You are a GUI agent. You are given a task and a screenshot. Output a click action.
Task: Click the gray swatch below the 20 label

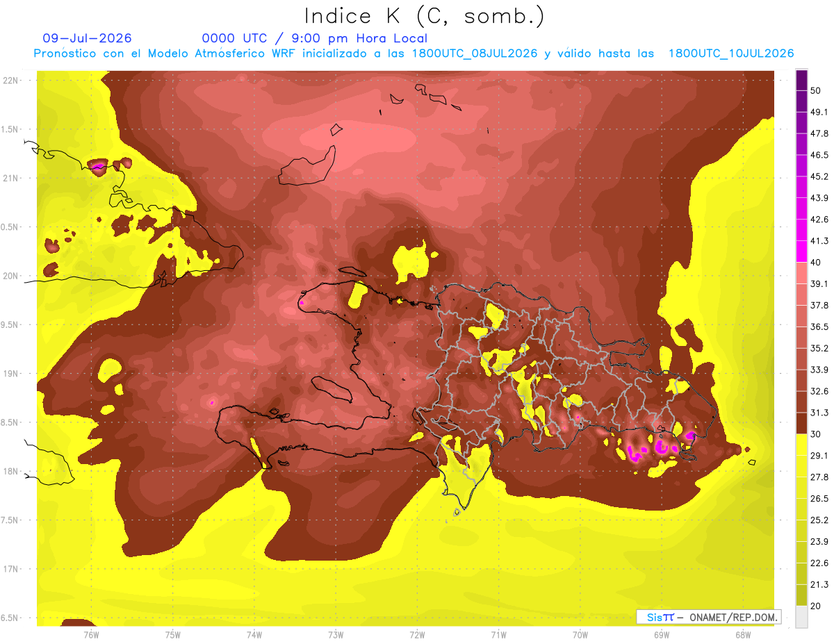(801, 617)
